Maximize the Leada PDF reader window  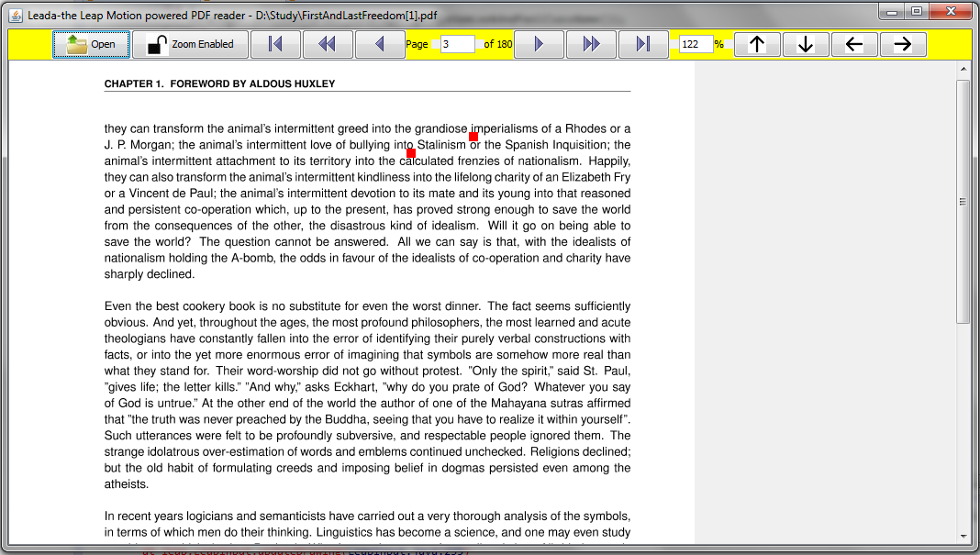click(x=917, y=11)
